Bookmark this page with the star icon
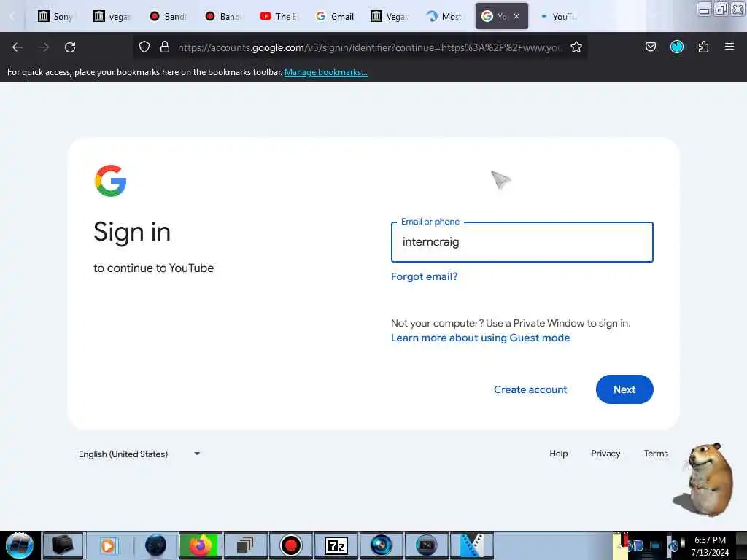The height and width of the screenshot is (560, 747). (576, 47)
